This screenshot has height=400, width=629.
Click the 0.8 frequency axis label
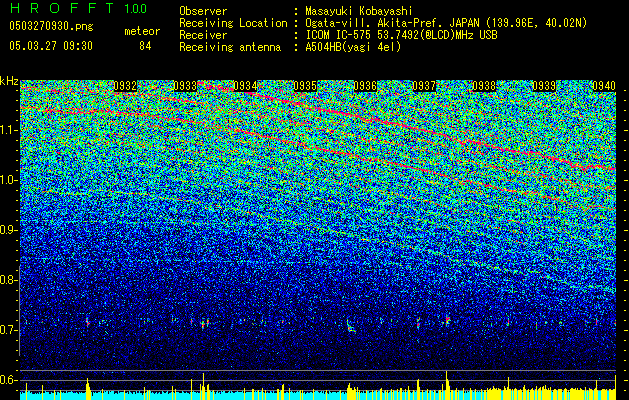pyautogui.click(x=9, y=280)
